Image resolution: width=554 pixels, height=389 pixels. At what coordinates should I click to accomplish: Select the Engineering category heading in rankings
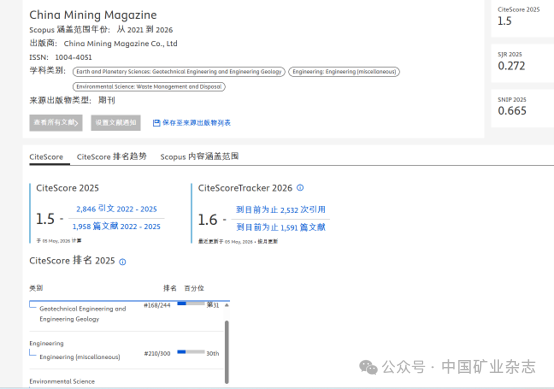[x=47, y=343]
